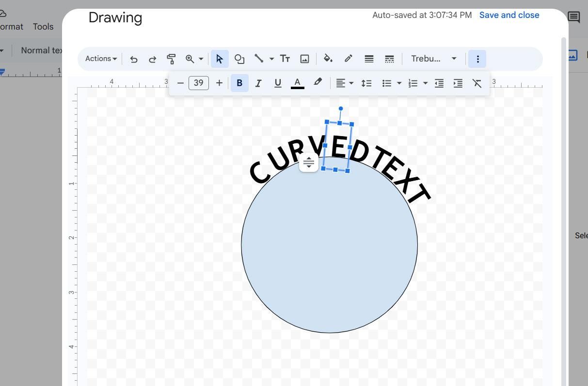The width and height of the screenshot is (588, 386).
Task: Select the Border weight tool
Action: click(369, 59)
